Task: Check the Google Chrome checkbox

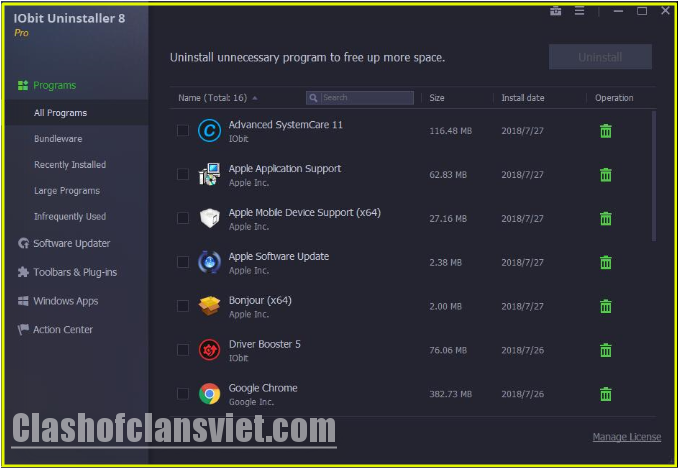Action: click(183, 394)
